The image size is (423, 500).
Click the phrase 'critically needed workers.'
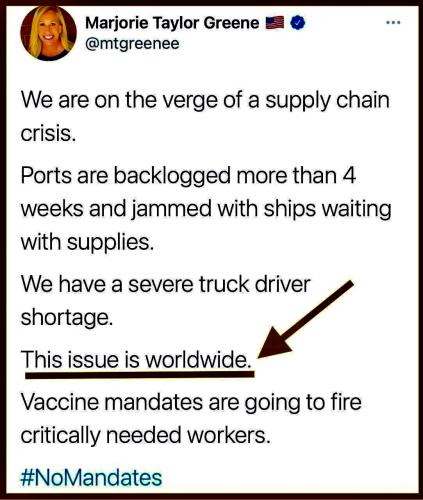tap(145, 435)
